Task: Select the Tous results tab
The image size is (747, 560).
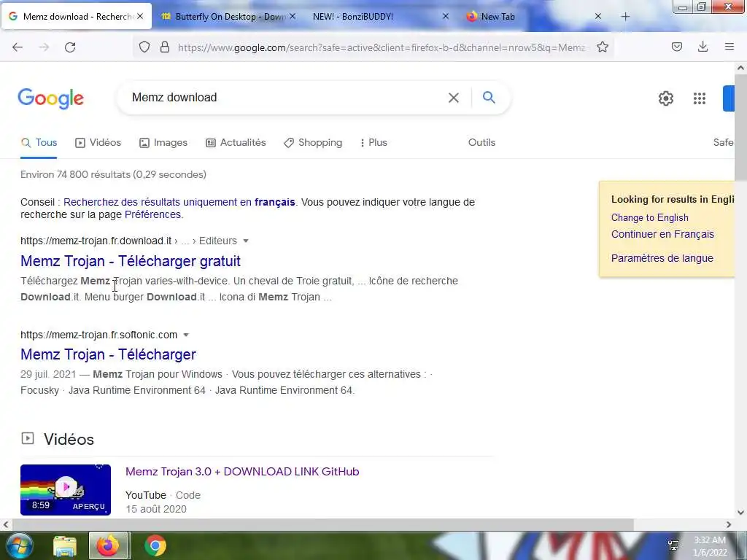Action: tap(39, 142)
